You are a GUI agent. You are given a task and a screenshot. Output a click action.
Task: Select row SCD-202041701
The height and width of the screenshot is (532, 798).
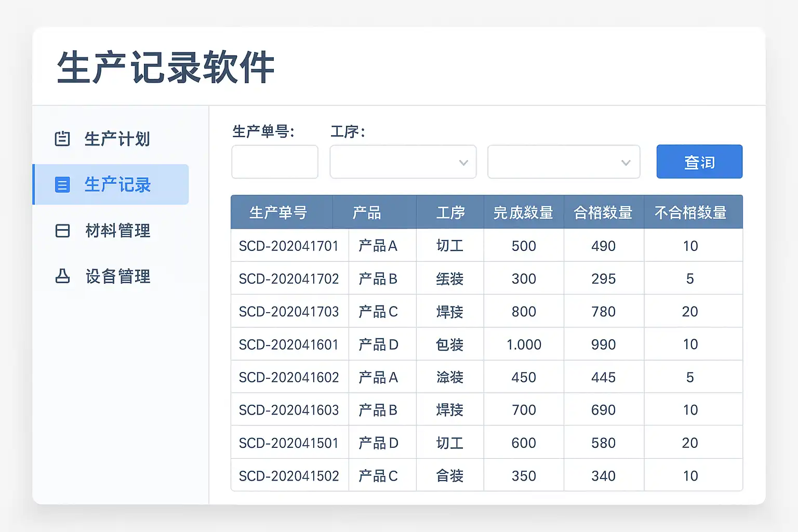289,246
